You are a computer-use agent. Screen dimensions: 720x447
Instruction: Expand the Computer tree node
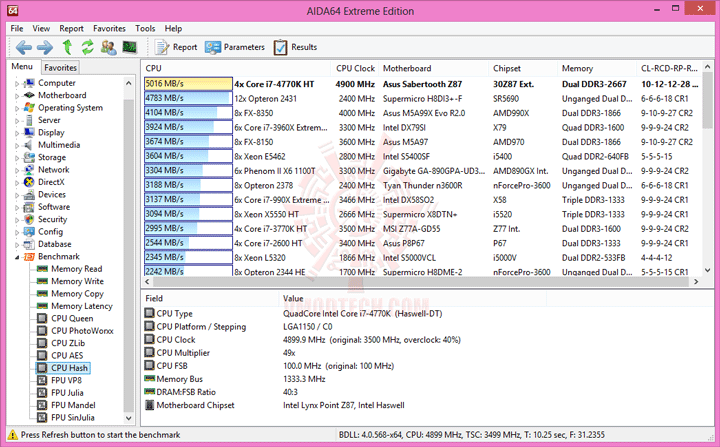click(17, 84)
